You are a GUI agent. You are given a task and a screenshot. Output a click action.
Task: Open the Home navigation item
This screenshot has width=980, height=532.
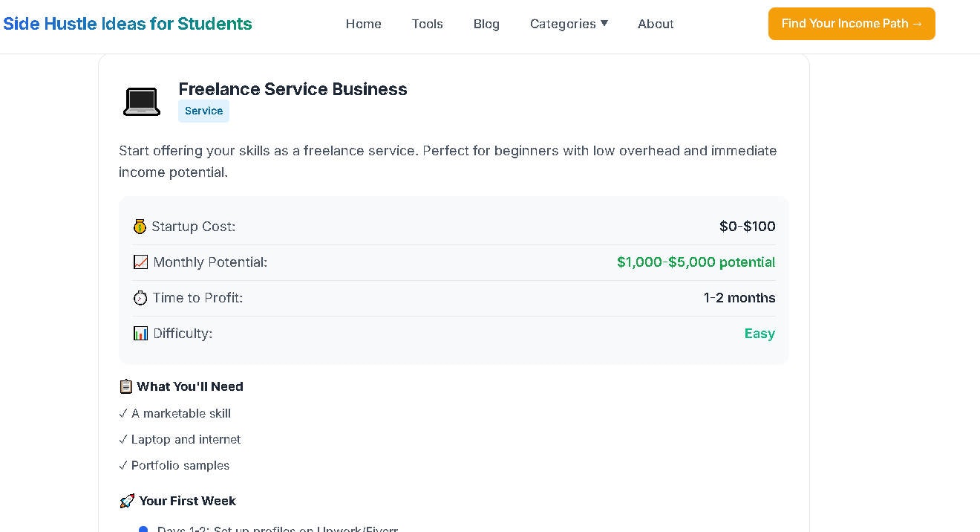click(x=364, y=24)
